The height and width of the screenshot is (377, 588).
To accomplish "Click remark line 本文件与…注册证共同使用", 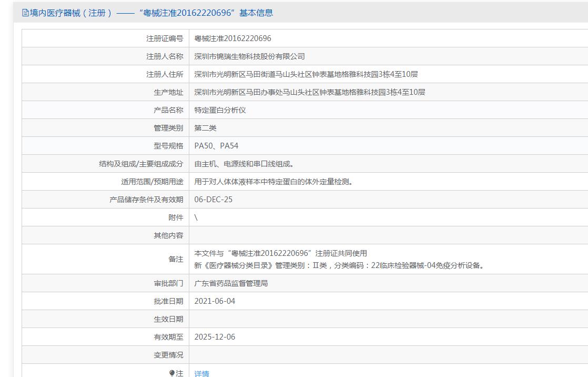I will coord(280,253).
